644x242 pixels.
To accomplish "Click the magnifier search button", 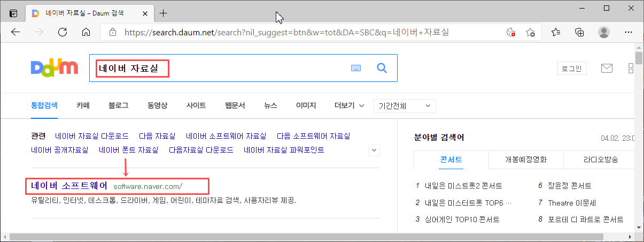I will point(382,68).
